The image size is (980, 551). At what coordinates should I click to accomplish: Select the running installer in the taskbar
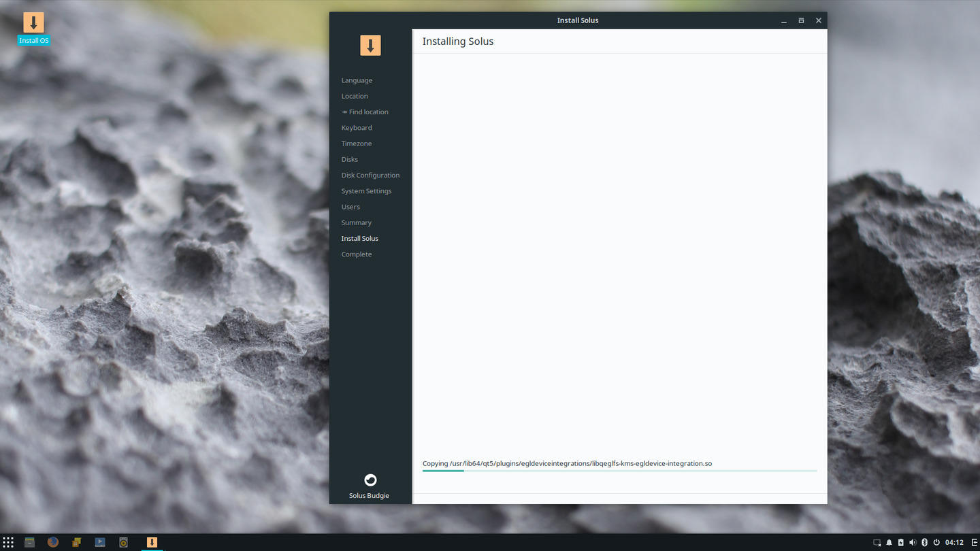coord(152,542)
